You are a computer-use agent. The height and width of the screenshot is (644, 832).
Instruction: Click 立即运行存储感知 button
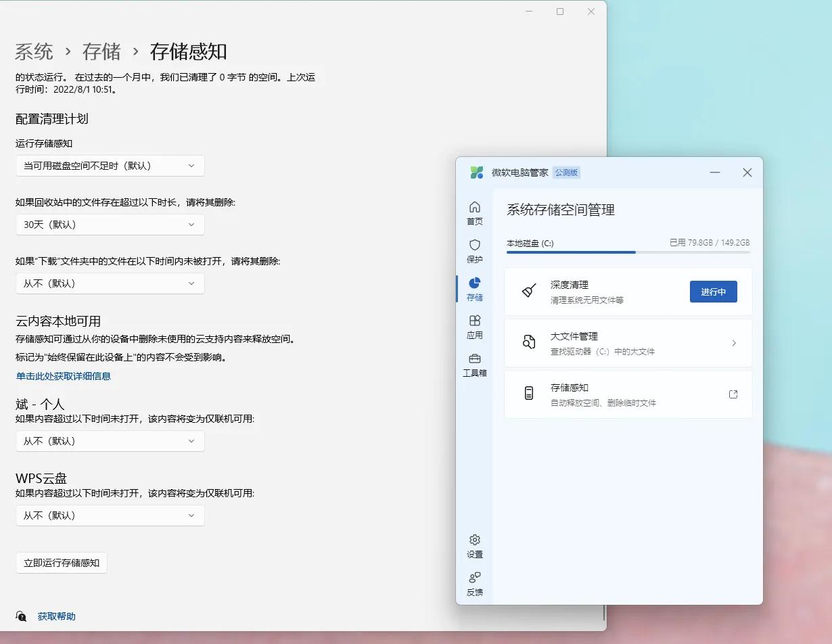click(x=62, y=563)
